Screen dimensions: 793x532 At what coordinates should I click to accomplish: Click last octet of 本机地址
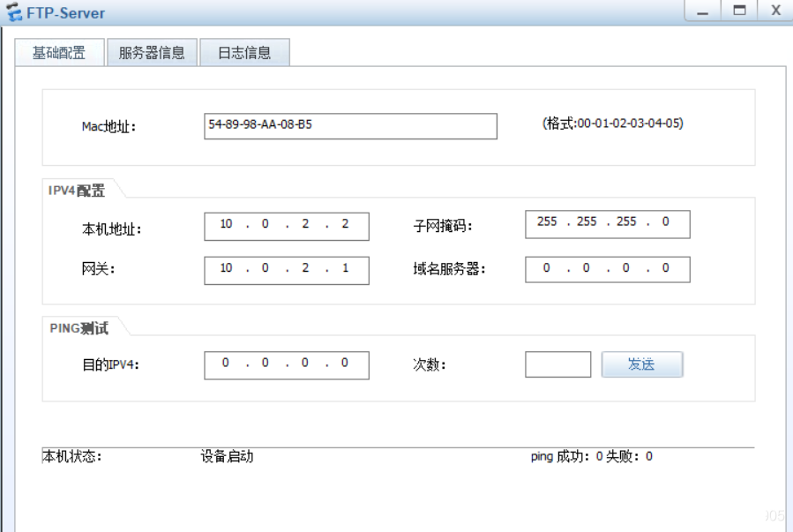coord(345,225)
